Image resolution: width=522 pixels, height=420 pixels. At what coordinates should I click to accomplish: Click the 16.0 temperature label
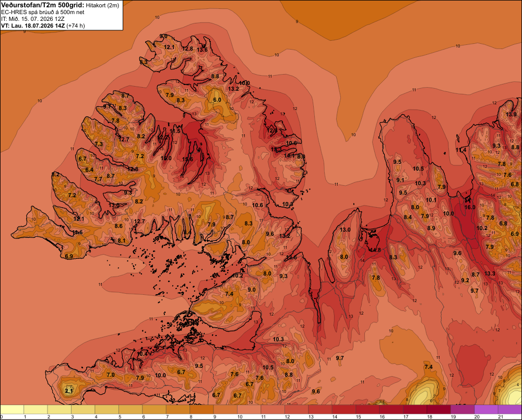(470, 207)
